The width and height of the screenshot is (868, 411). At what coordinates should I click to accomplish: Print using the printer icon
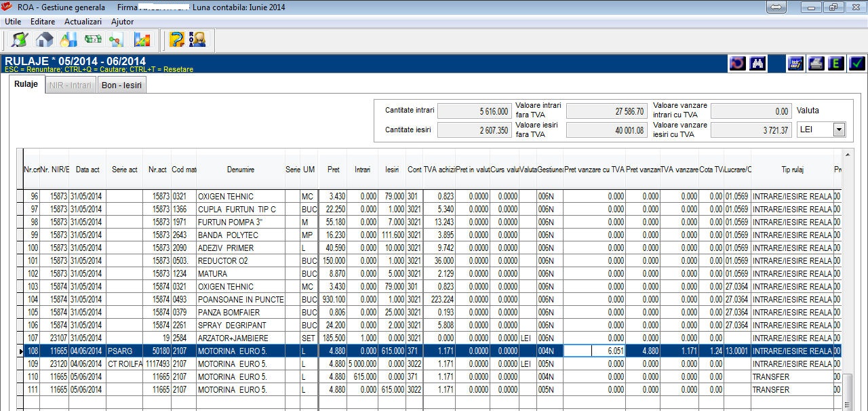tap(816, 63)
